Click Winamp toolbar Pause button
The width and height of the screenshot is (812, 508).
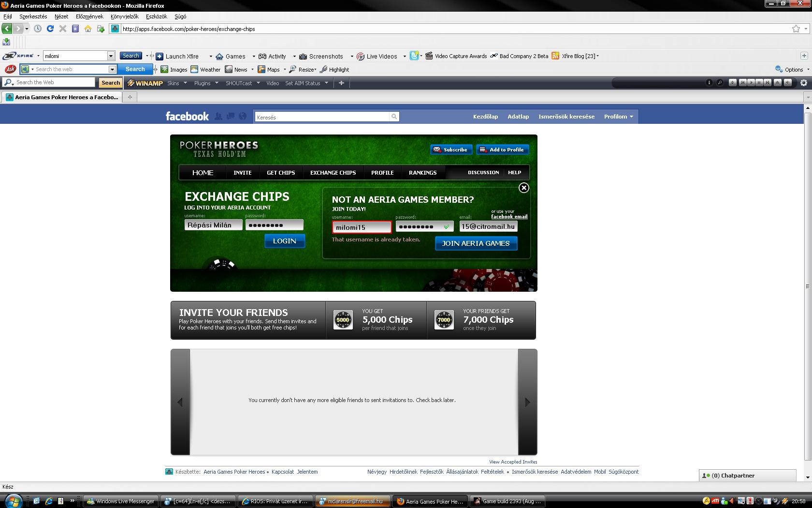(x=759, y=83)
